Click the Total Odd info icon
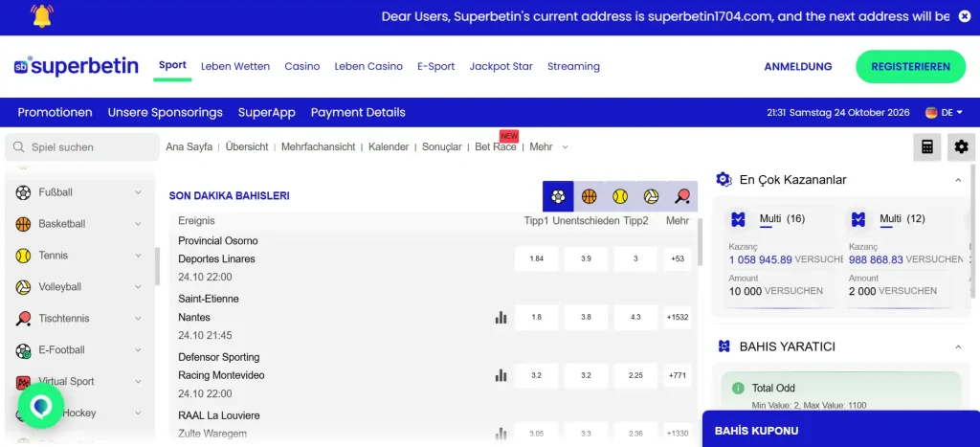Screen dimensions: 980x447 738,389
